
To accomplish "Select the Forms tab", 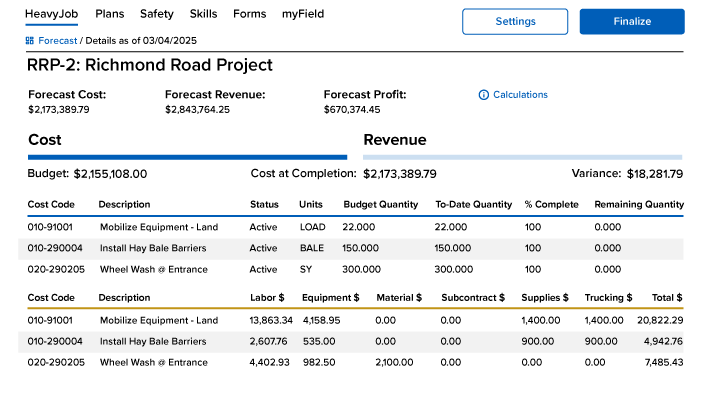I will (250, 14).
